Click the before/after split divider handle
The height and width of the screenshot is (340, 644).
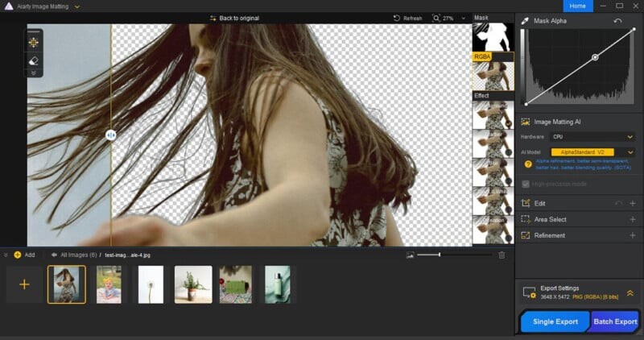pyautogui.click(x=111, y=135)
